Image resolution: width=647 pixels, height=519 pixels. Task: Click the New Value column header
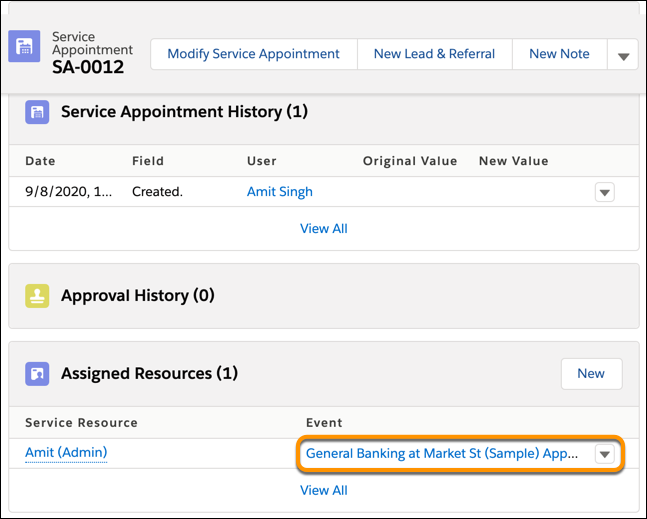point(513,161)
